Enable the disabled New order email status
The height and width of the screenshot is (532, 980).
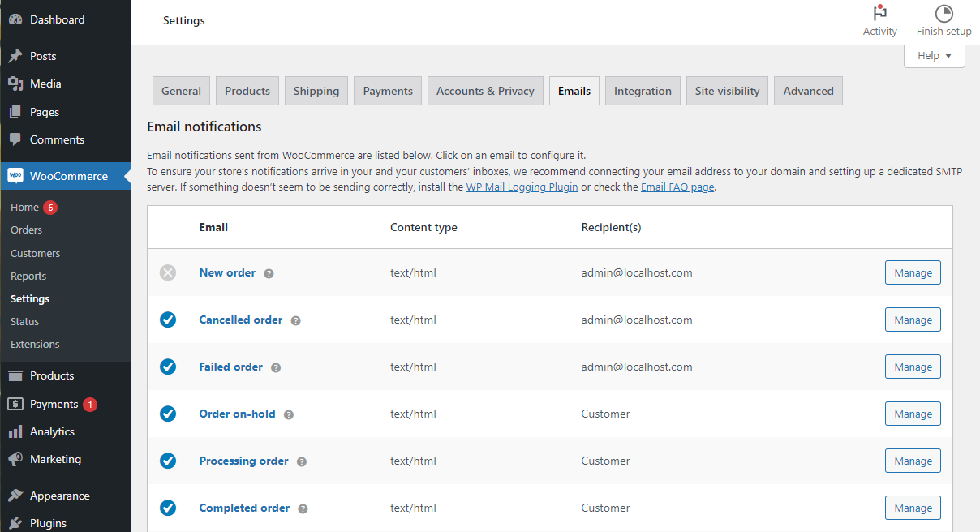168,272
